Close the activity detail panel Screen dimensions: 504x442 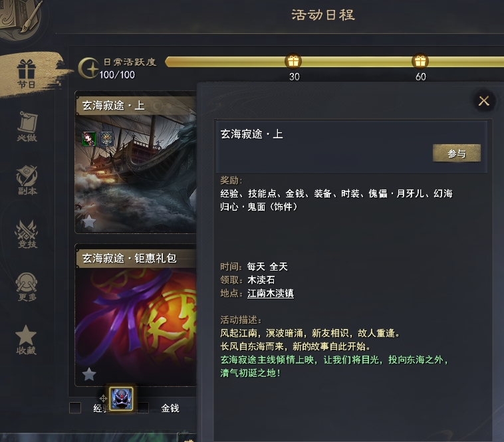point(484,101)
